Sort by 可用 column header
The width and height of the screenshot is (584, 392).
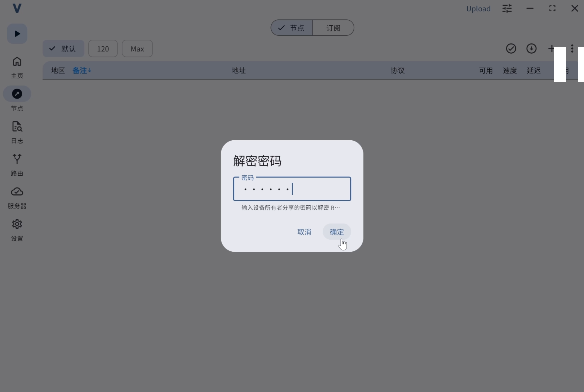click(x=486, y=71)
